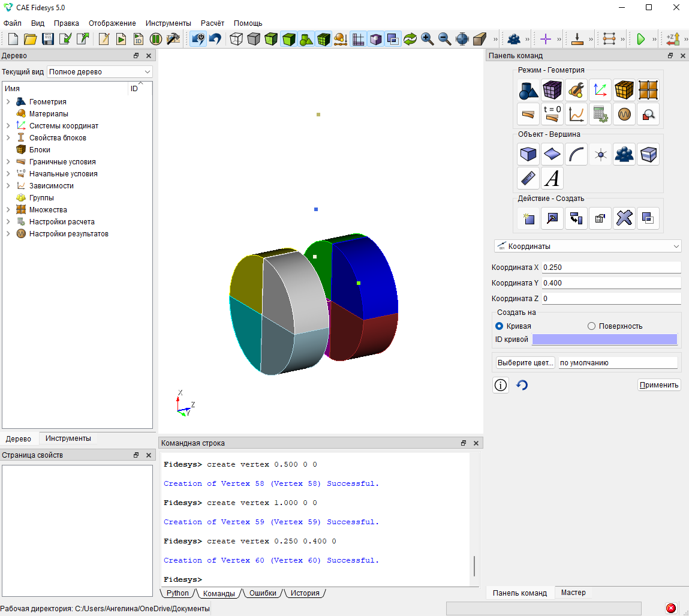The width and height of the screenshot is (689, 616).
Task: Click the Координата Y input field
Action: click(x=611, y=283)
